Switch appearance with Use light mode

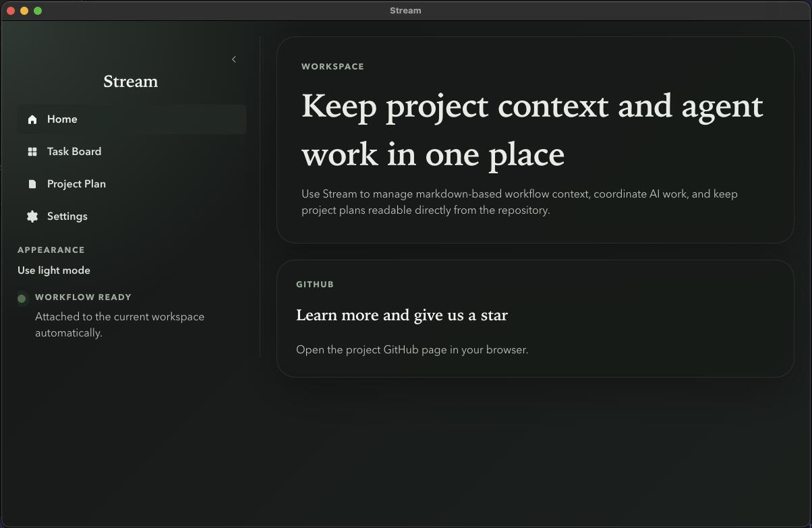54,270
